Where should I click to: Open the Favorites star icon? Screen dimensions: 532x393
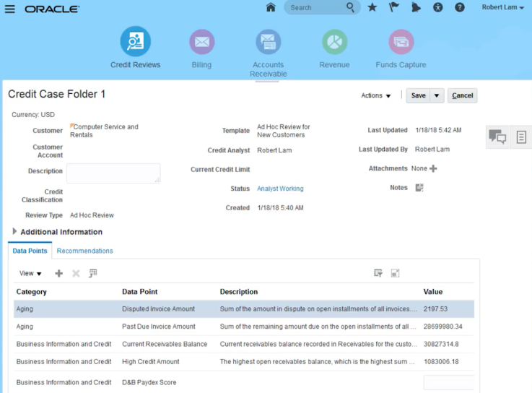(372, 8)
